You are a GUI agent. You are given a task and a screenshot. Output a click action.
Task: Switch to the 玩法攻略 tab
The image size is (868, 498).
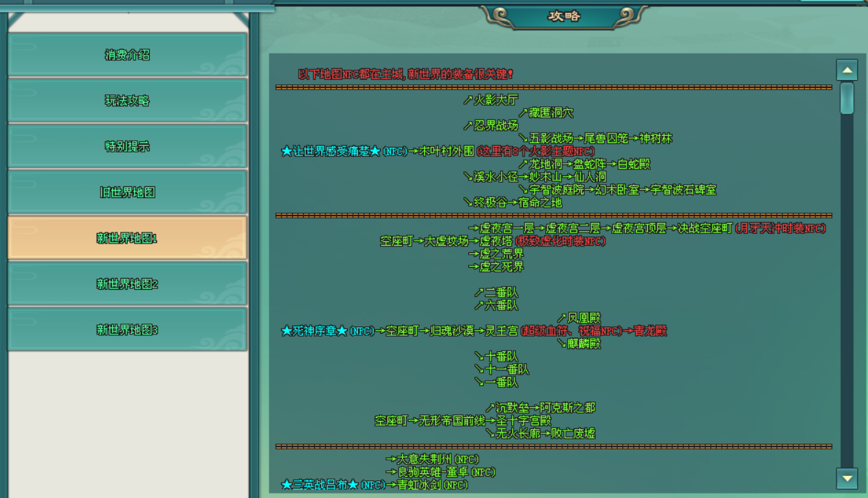(x=127, y=100)
